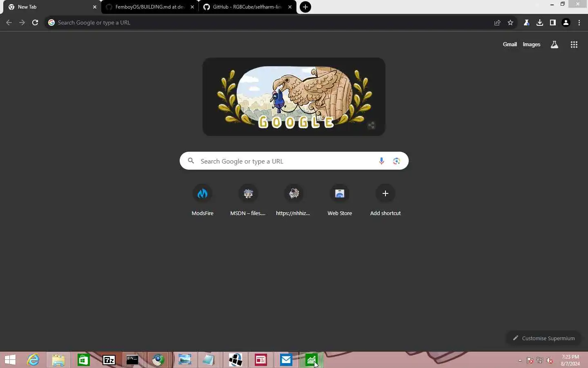Open the Google doodle image
The height and width of the screenshot is (368, 588).
(x=294, y=97)
